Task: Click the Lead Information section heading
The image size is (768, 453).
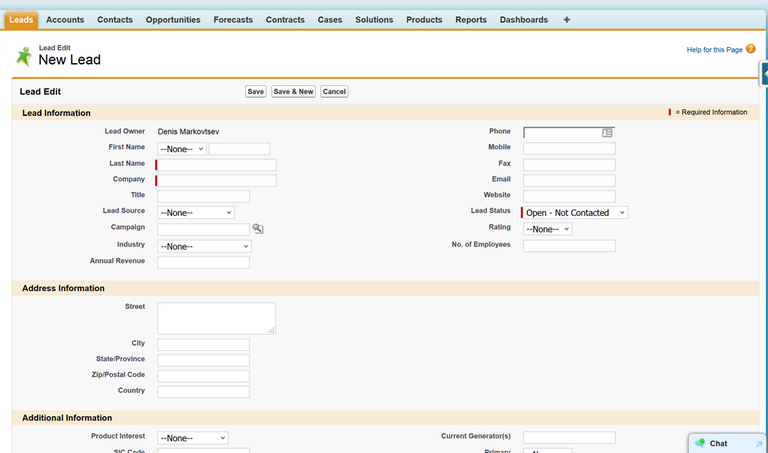Action: (x=56, y=113)
